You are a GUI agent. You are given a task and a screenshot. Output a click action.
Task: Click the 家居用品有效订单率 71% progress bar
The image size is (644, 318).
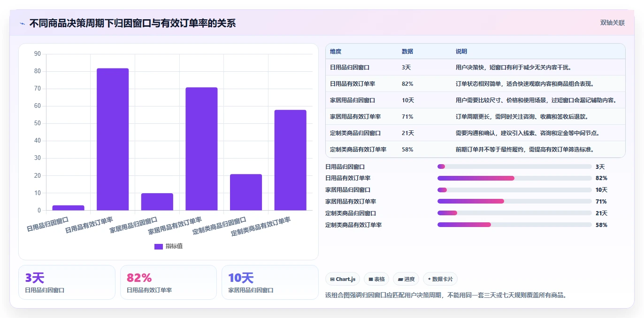(514, 201)
